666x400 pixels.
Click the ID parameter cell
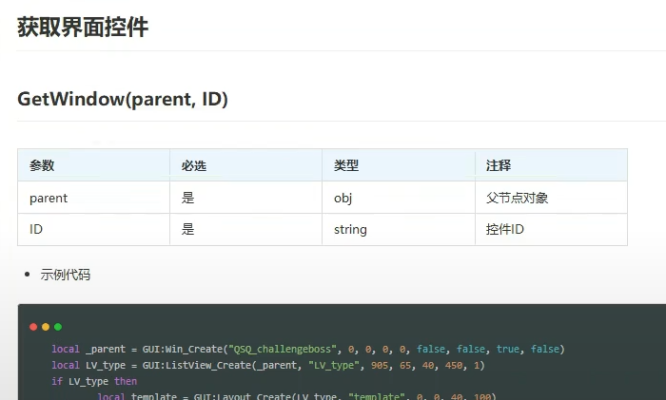click(x=36, y=230)
